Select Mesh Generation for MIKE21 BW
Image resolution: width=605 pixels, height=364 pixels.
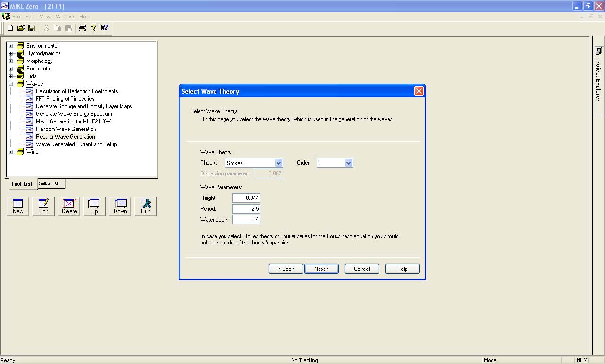pyautogui.click(x=73, y=121)
